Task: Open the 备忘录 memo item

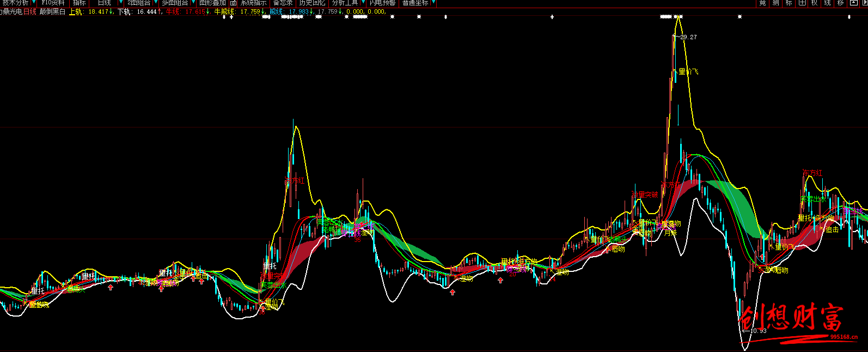Action: click(283, 3)
